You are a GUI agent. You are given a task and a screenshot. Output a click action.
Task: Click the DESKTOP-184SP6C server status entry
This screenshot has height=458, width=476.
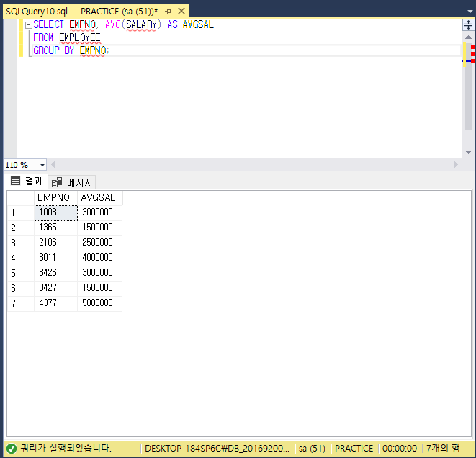coord(217,449)
